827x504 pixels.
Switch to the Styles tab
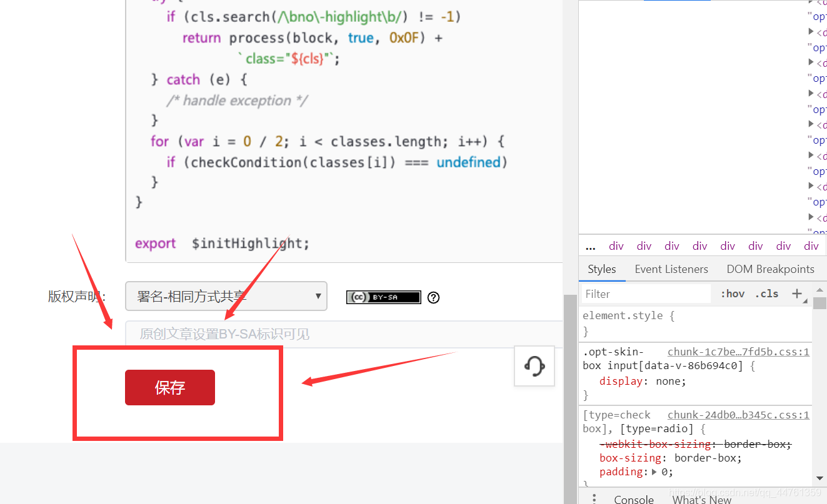tap(602, 269)
